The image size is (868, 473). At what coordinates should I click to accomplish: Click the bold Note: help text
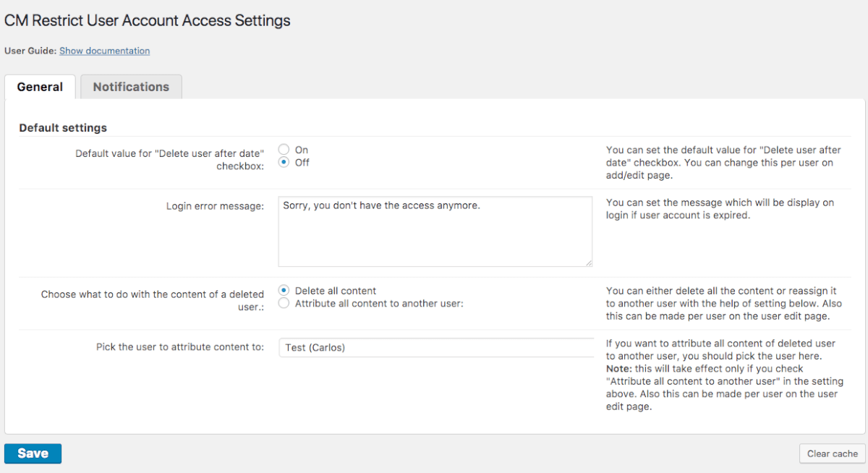pos(619,369)
